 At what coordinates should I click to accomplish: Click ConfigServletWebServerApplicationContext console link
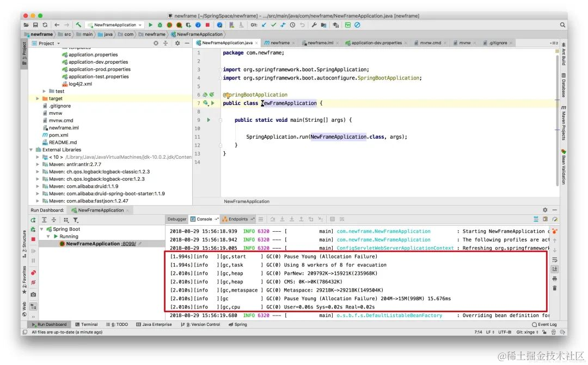coord(395,248)
